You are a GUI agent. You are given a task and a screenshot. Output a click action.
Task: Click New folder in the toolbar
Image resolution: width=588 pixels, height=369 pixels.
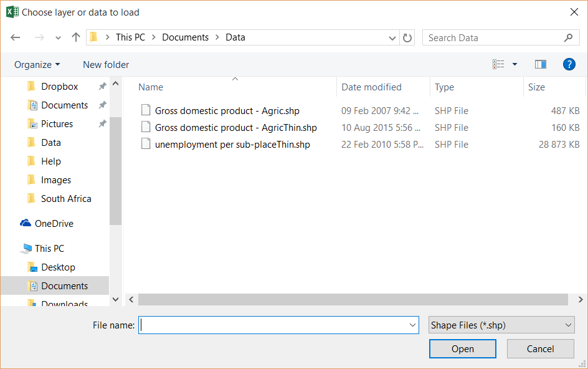(x=106, y=65)
